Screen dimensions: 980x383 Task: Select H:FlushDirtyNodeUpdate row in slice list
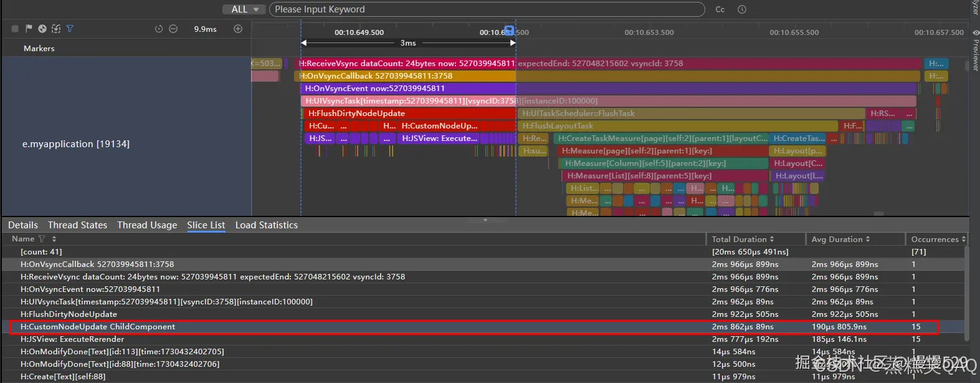tap(483, 314)
